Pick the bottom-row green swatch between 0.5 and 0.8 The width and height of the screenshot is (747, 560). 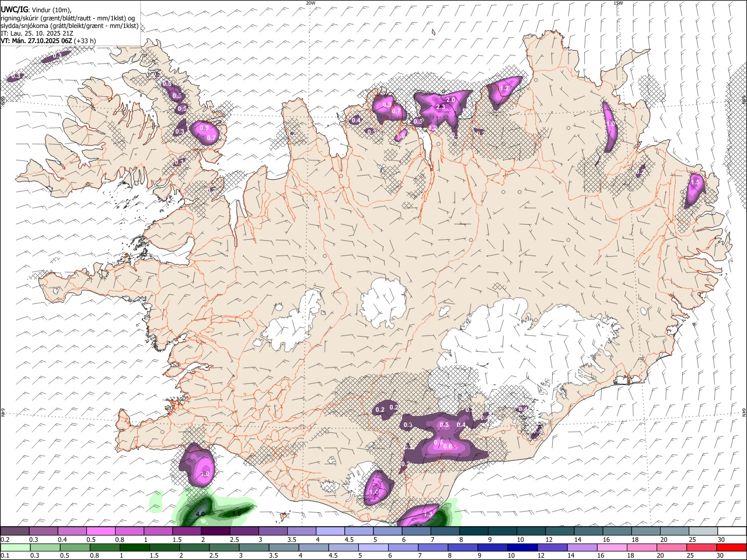tap(75, 548)
